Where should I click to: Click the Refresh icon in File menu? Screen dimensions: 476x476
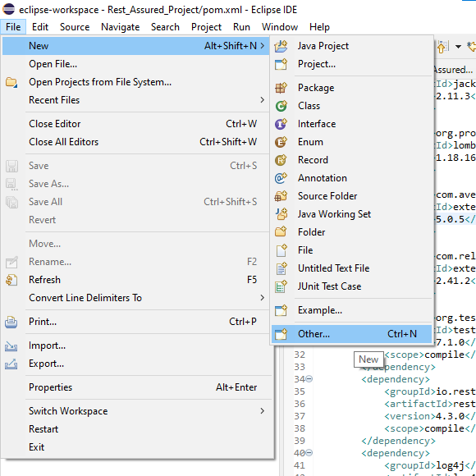click(x=11, y=280)
